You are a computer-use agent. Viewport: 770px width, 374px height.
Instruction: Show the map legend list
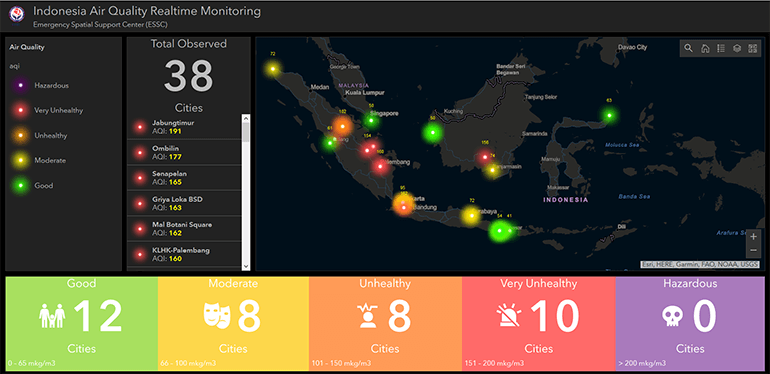tap(721, 48)
